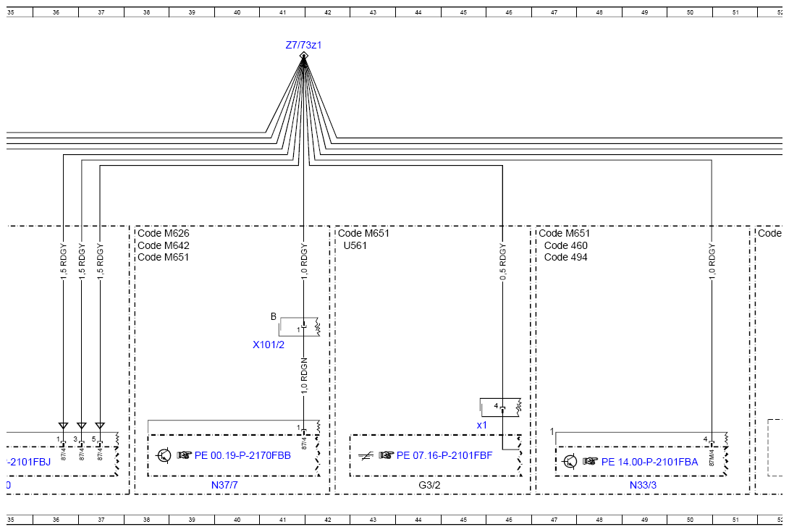Open partially visible link -2101FBJ
This screenshot has width=789, height=532.
coord(29,462)
